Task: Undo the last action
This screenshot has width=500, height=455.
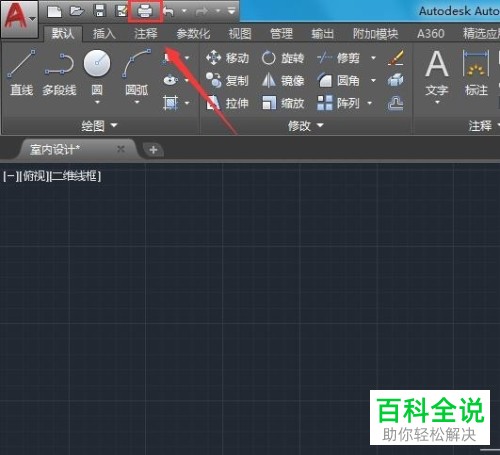Action: click(169, 12)
